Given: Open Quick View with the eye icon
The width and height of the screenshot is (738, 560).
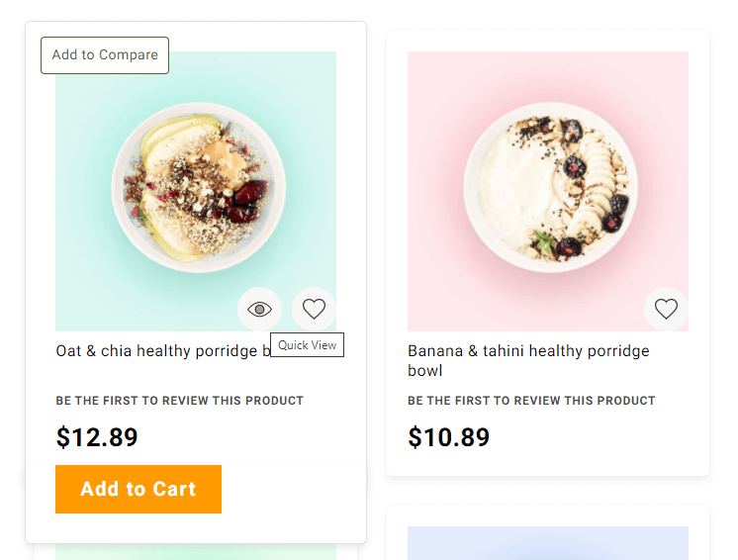Looking at the screenshot, I should coord(259,310).
